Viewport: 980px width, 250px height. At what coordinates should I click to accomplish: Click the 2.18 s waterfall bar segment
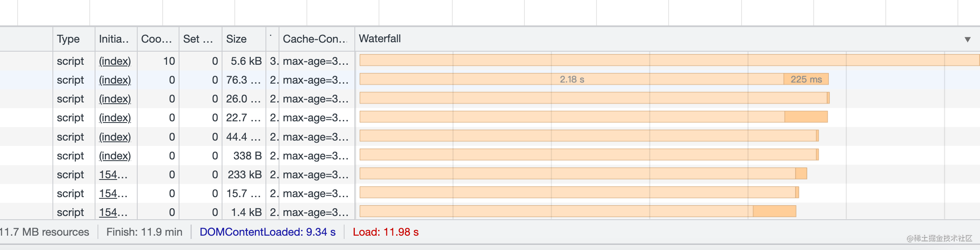point(572,80)
